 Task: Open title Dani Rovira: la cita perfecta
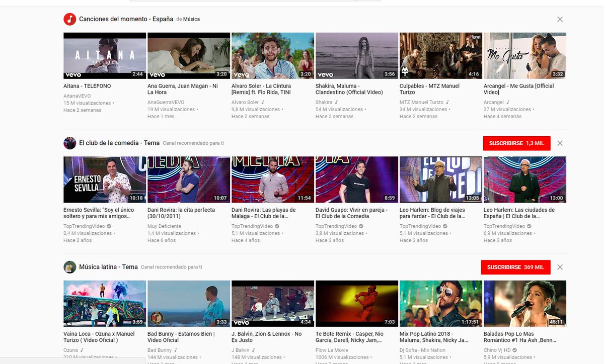pyautogui.click(x=181, y=213)
